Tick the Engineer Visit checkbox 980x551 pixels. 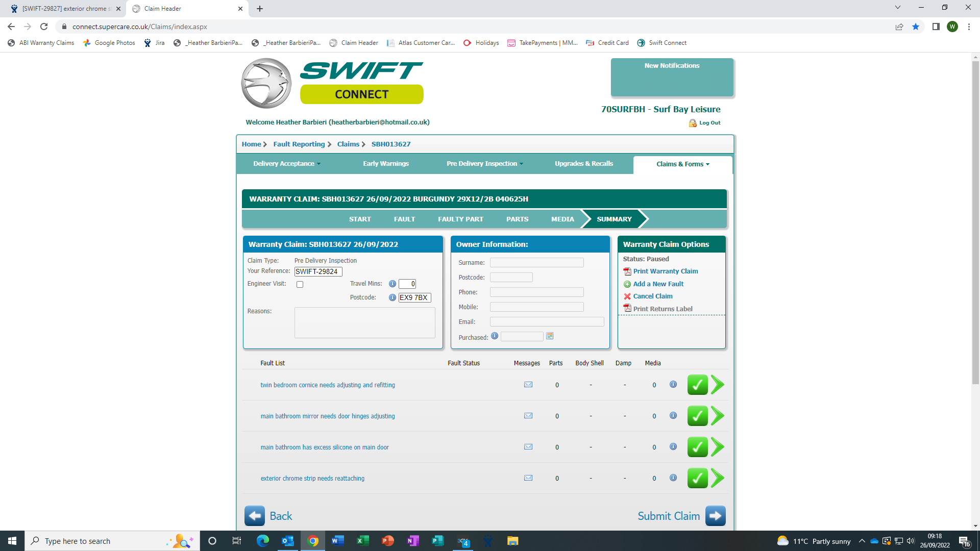300,285
